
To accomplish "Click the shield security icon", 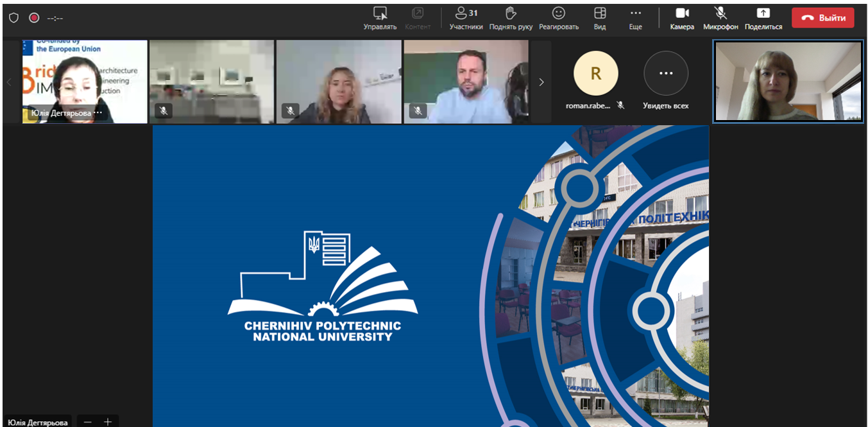I will click(x=13, y=18).
